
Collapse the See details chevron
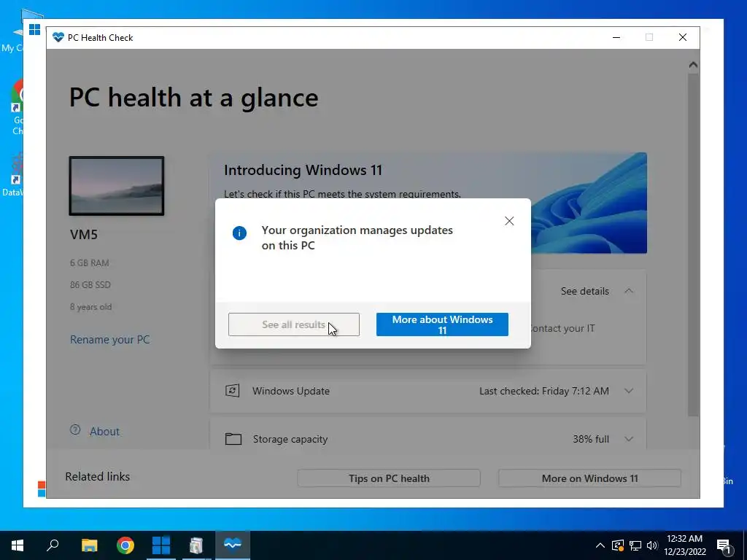(629, 291)
